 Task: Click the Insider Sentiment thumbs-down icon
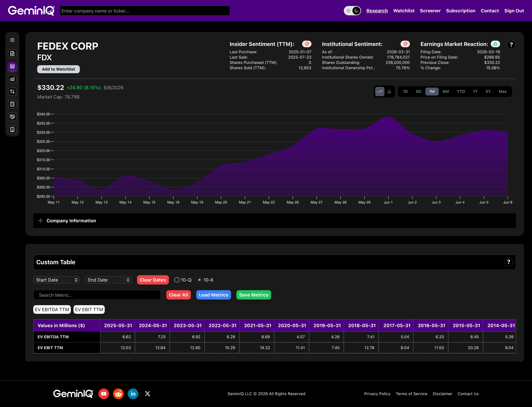[x=307, y=44]
